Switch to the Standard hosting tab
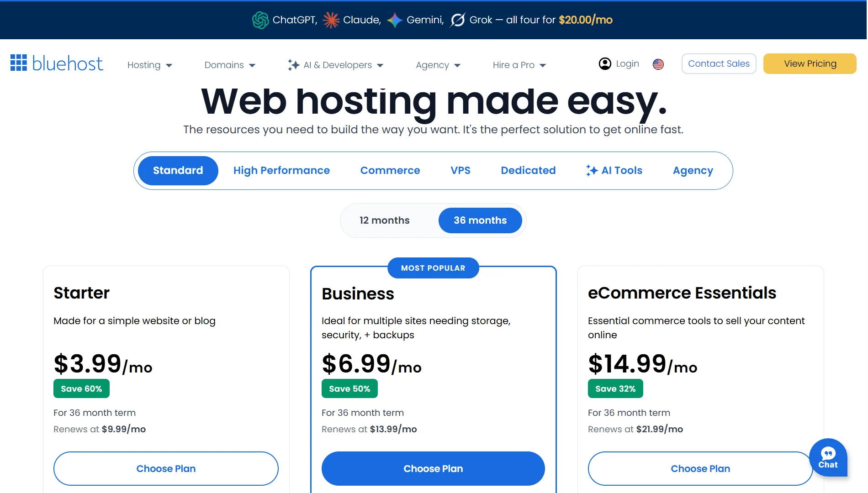 point(178,171)
